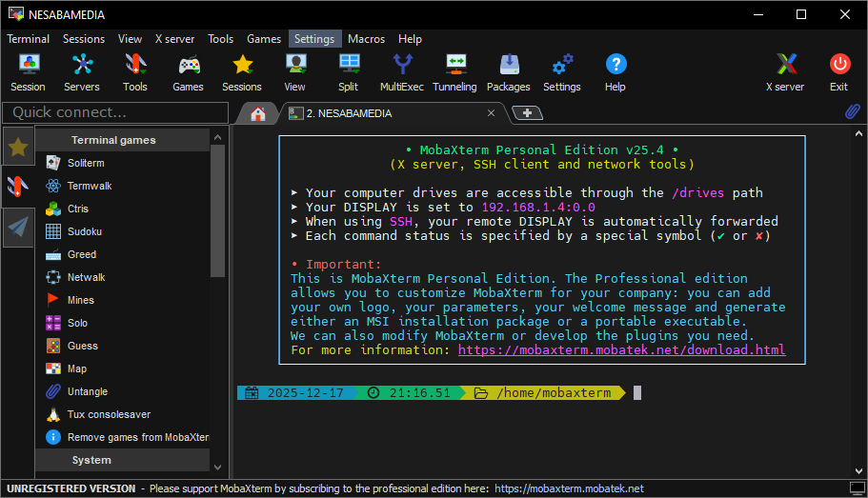Viewport: 868px width, 498px height.
Task: Open a new tab with plus button
Action: [x=527, y=113]
